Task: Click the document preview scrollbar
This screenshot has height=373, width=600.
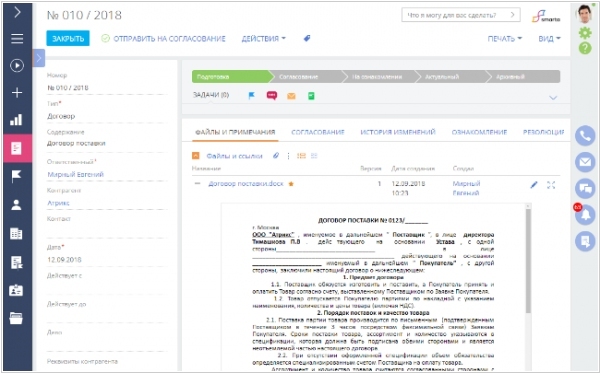Action: tap(528, 261)
